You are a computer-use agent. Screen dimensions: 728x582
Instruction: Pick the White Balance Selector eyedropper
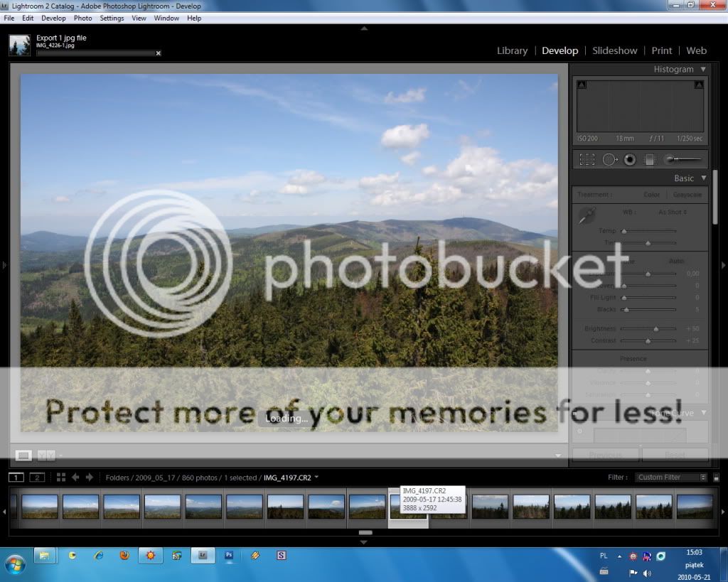click(587, 216)
